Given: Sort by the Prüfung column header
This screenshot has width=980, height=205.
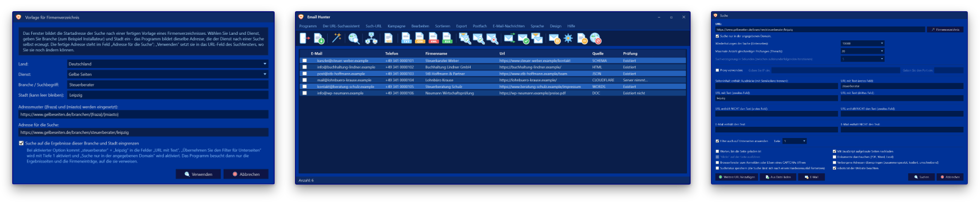Looking at the screenshot, I should coord(630,53).
